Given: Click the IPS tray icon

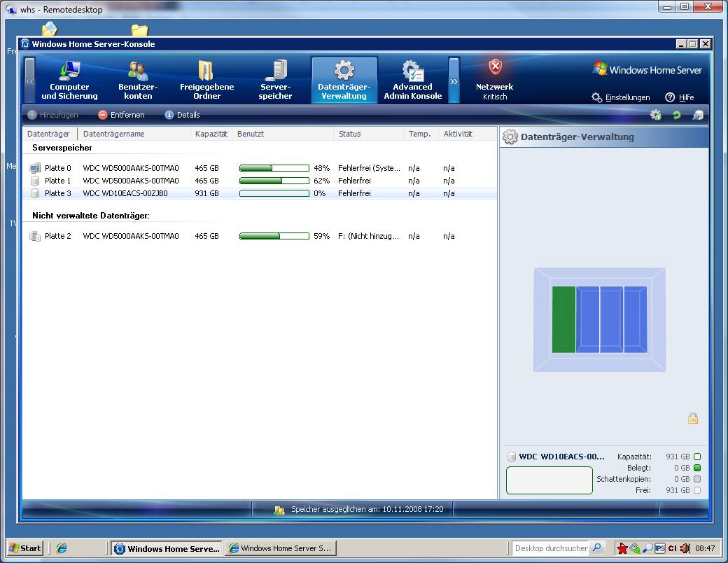Looking at the screenshot, I should click(659, 548).
